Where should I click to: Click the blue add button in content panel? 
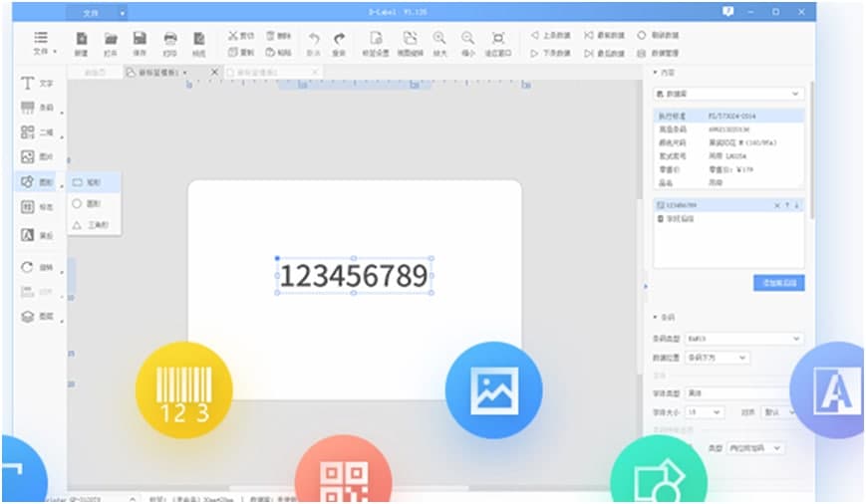coord(778,283)
